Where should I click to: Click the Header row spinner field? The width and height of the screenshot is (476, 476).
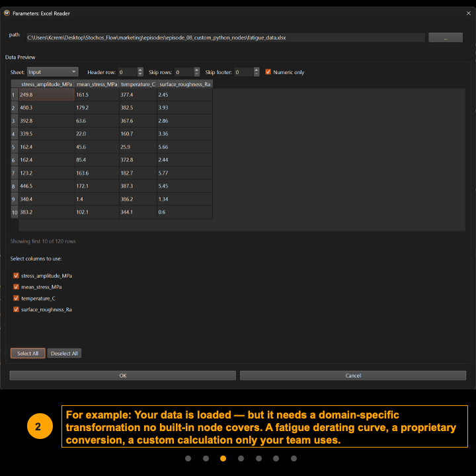click(127, 72)
